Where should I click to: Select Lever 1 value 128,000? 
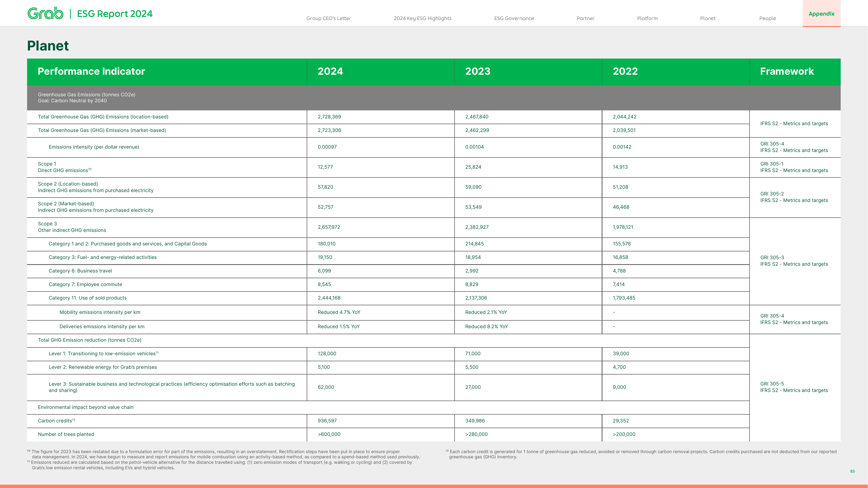[327, 354]
